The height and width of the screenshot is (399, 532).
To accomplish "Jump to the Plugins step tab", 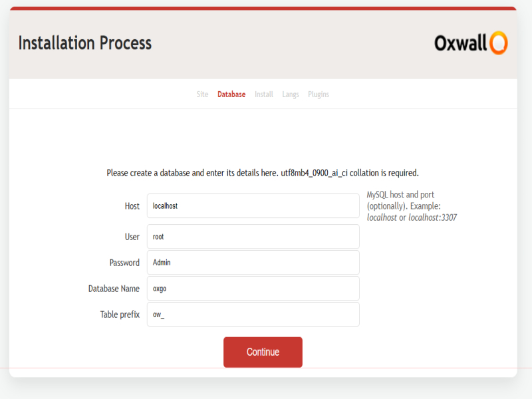I will 319,94.
